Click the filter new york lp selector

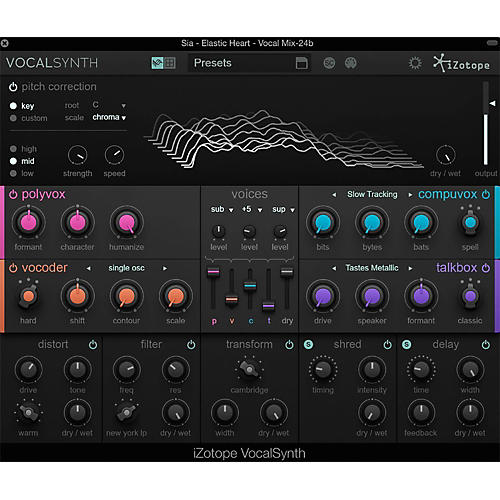(x=126, y=413)
